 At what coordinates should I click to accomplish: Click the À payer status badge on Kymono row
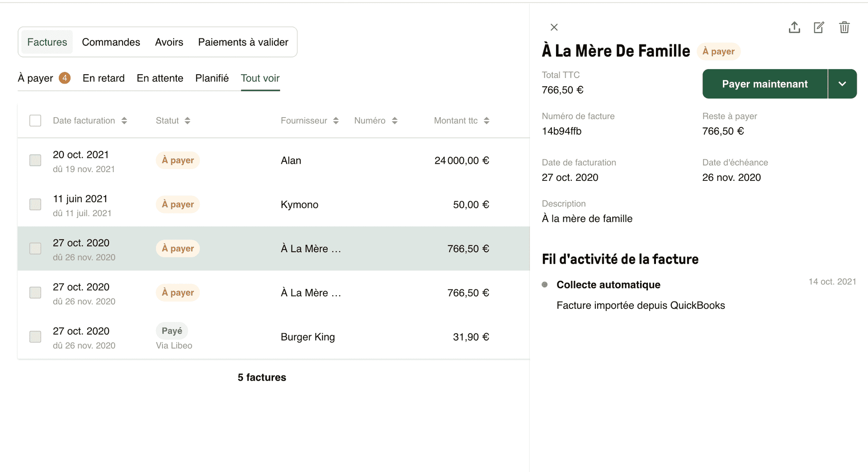pyautogui.click(x=178, y=204)
